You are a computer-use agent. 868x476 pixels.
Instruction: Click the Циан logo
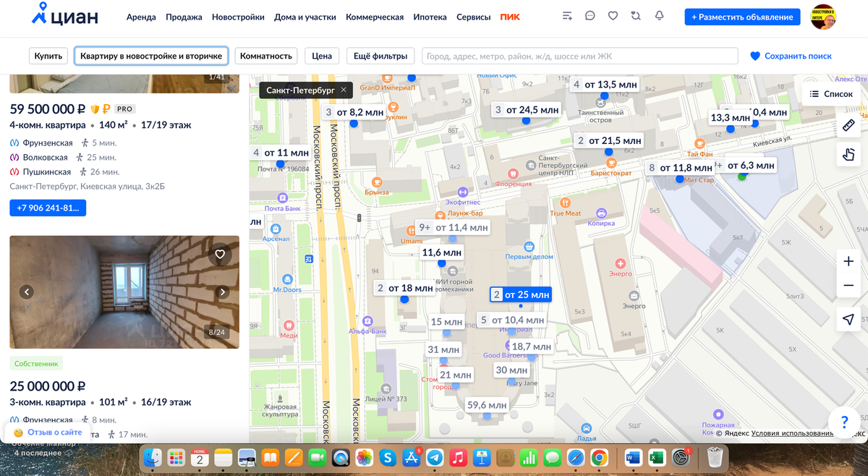click(65, 16)
